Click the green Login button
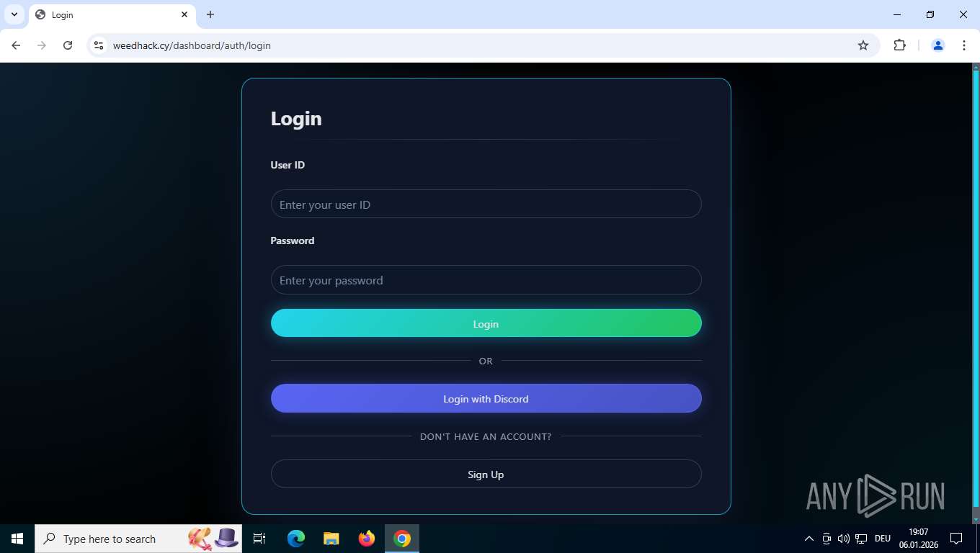The height and width of the screenshot is (553, 980). (486, 323)
